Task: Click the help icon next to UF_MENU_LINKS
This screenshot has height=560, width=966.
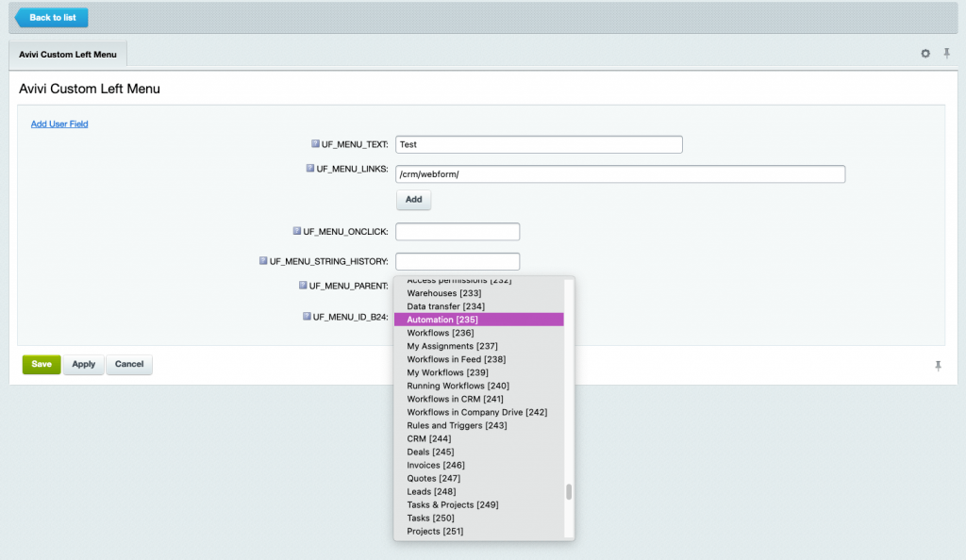Action: tap(310, 168)
